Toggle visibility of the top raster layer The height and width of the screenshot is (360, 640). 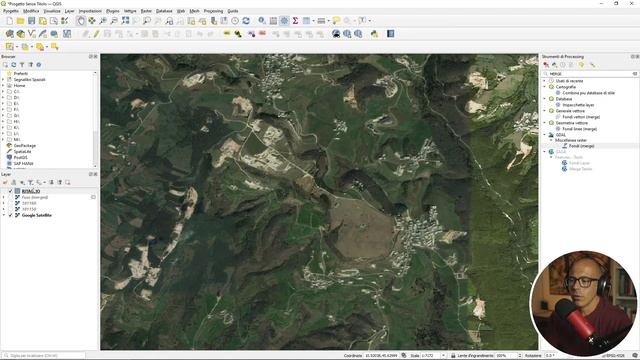tap(11, 191)
